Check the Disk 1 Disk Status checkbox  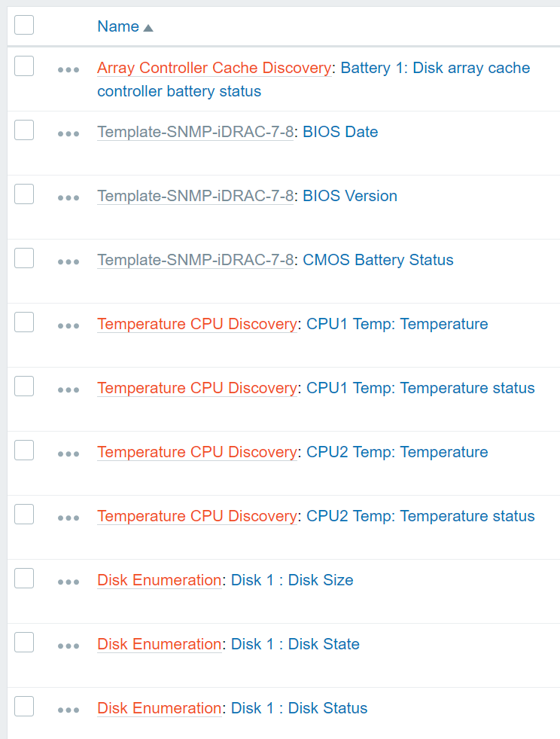24,707
